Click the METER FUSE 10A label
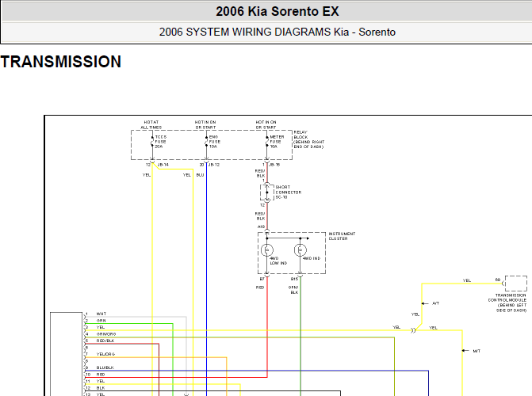This screenshot has width=532, height=396. (x=277, y=142)
